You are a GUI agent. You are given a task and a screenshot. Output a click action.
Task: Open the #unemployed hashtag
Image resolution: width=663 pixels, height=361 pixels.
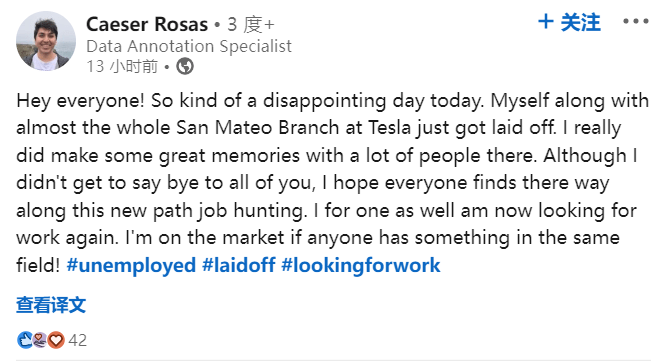tap(131, 265)
